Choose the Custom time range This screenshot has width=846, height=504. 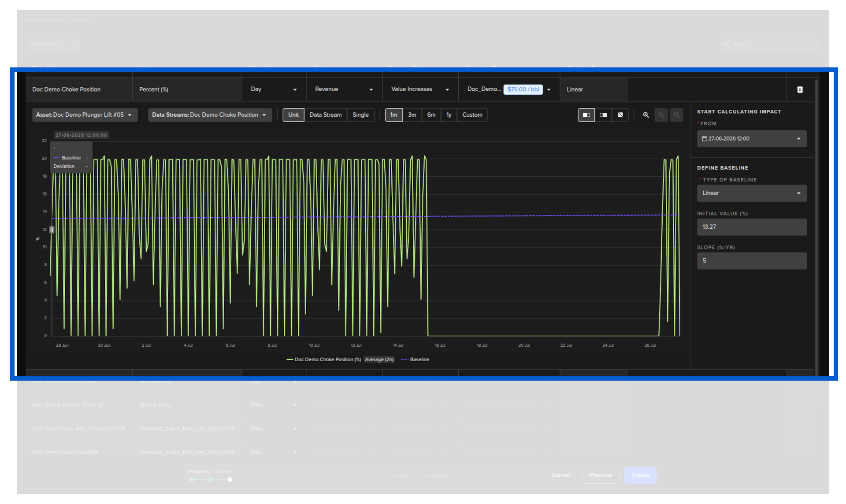click(x=472, y=115)
